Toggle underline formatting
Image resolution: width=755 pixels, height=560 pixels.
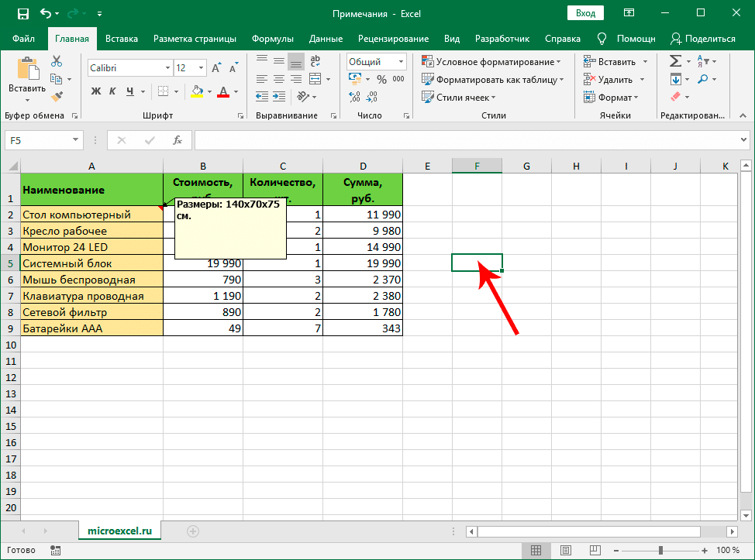point(129,91)
